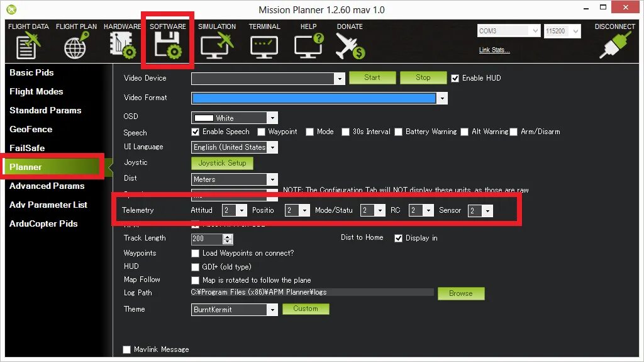Click the Custom theme button
This screenshot has width=644, height=362.
point(306,309)
